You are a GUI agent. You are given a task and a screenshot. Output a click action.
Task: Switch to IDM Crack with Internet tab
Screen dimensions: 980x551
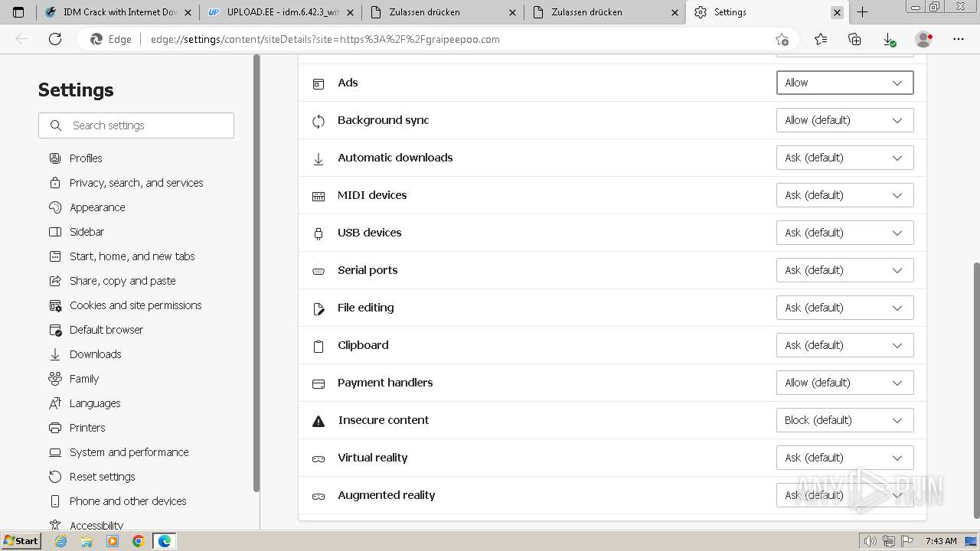[119, 12]
